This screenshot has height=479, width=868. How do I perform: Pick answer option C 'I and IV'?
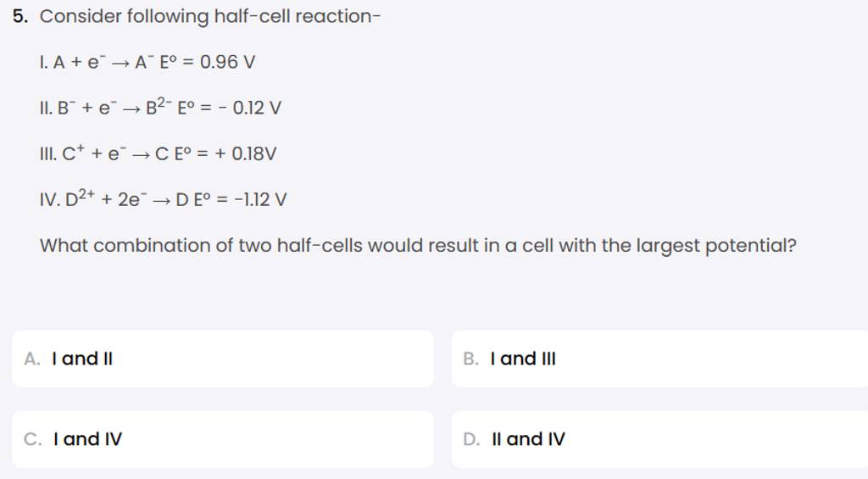tap(222, 439)
